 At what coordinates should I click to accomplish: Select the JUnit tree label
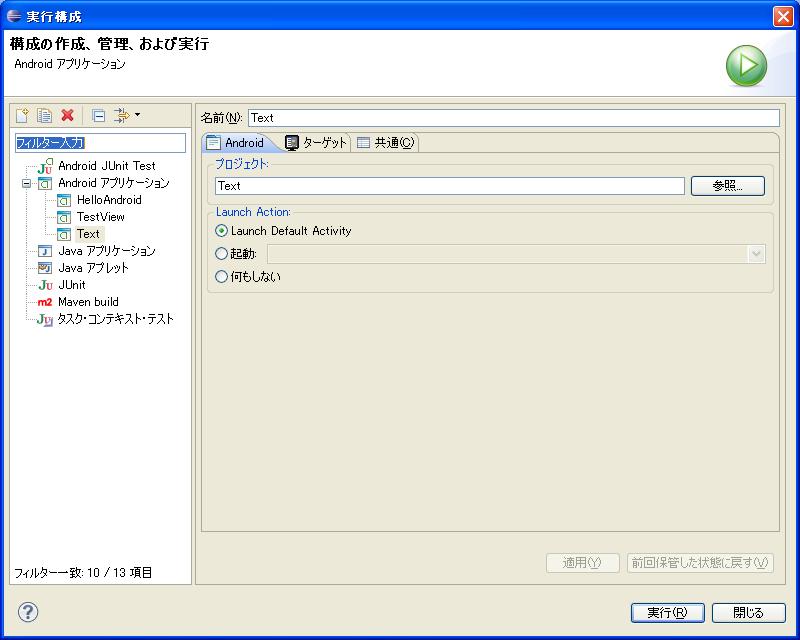72,285
